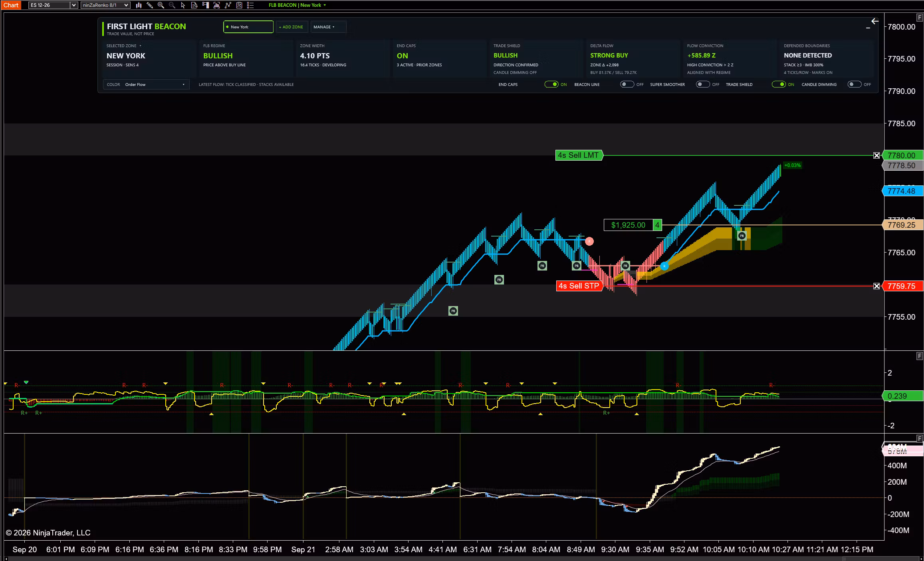Open the bar type chart style icon
This screenshot has width=924, height=561.
139,5
